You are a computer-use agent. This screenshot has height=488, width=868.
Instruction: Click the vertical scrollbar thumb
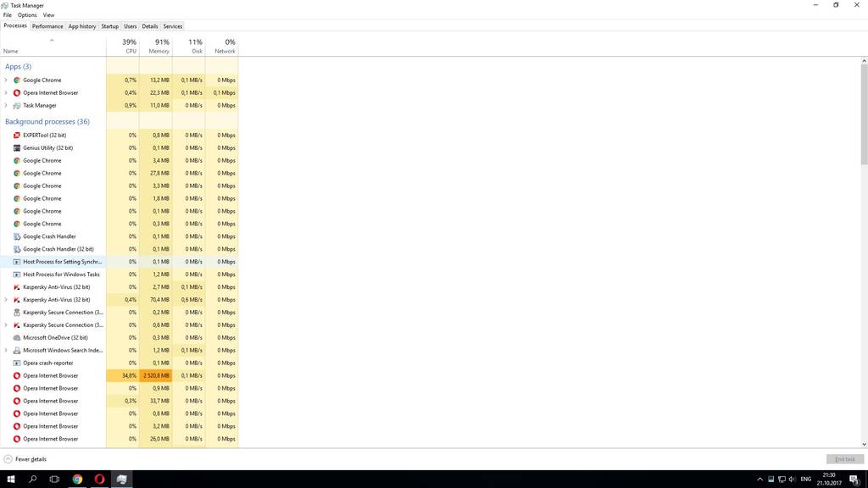click(x=864, y=114)
